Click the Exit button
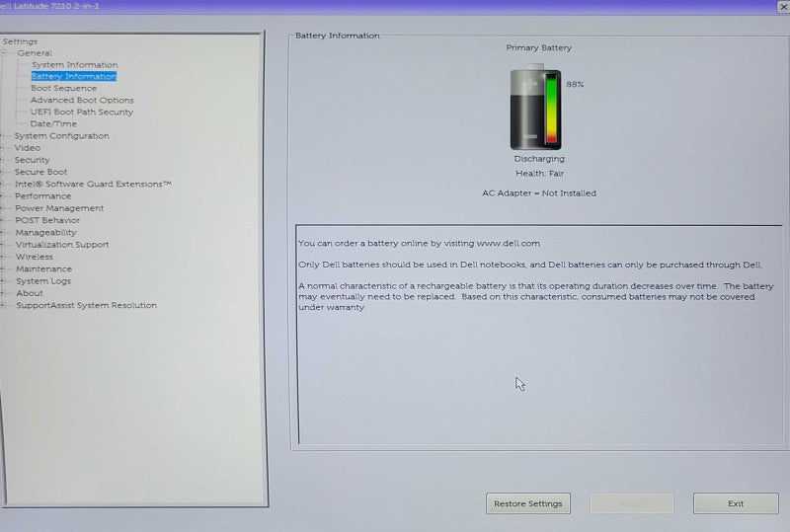This screenshot has width=790, height=532. [736, 503]
